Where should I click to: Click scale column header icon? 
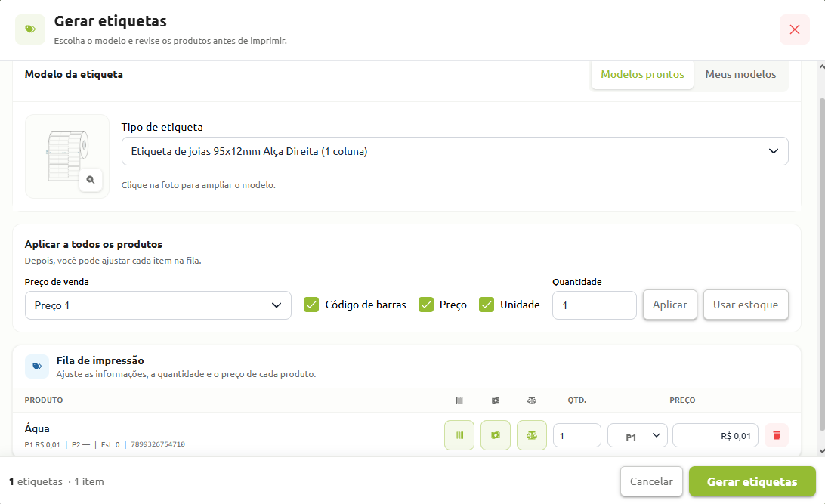click(532, 400)
